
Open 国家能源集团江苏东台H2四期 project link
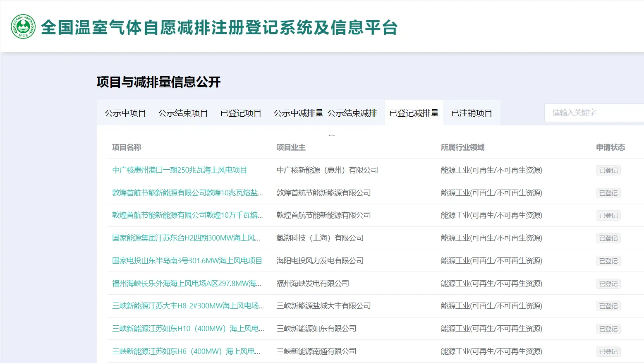tap(186, 238)
